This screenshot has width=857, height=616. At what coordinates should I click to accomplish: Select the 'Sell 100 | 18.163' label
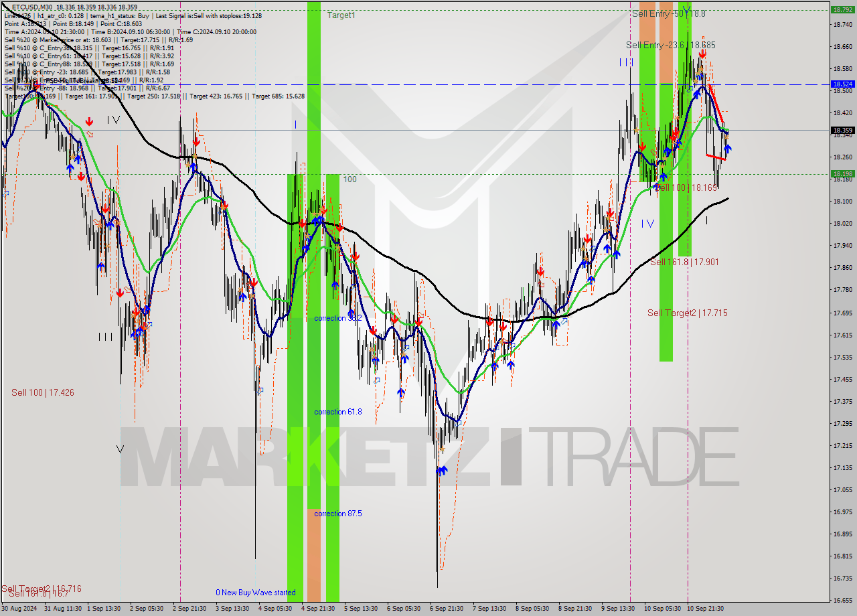pos(686,187)
